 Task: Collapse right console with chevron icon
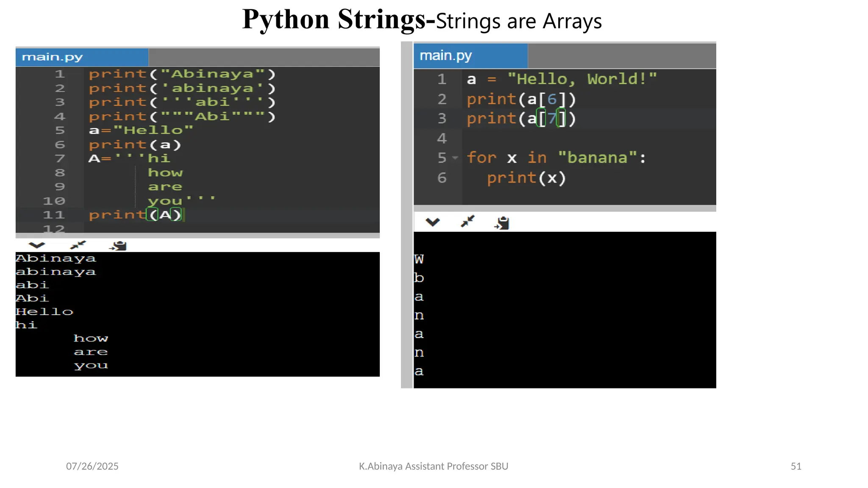[433, 222]
